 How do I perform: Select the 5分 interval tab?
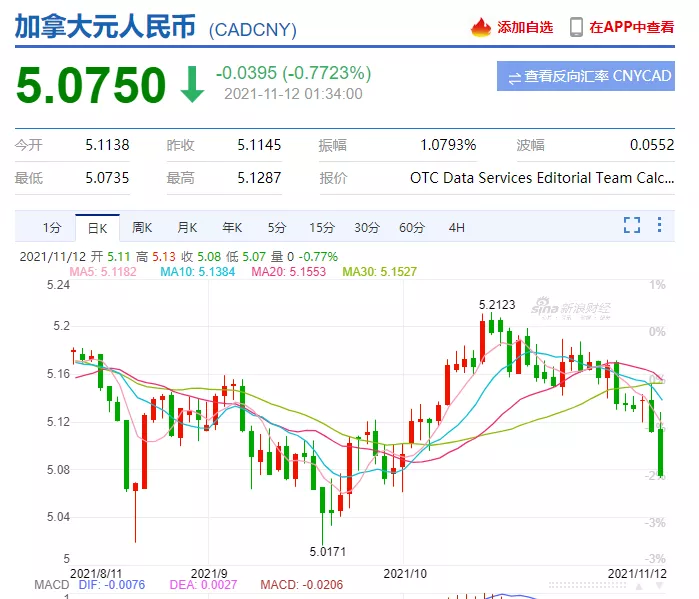tap(277, 227)
